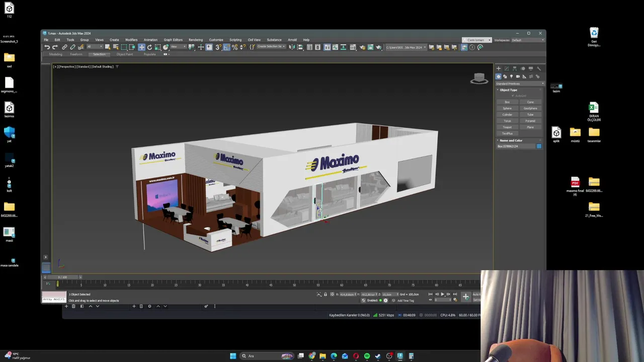Screen dimensions: 644x362
Task: Open the Graph Editors menu
Action: pyautogui.click(x=173, y=40)
